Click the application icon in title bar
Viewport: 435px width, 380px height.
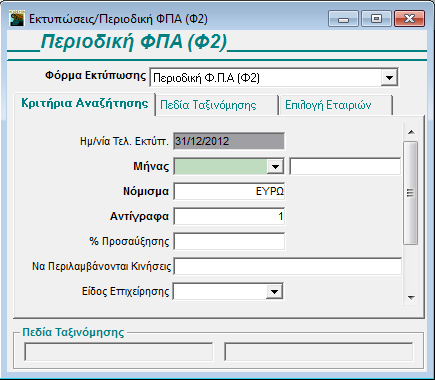(17, 18)
